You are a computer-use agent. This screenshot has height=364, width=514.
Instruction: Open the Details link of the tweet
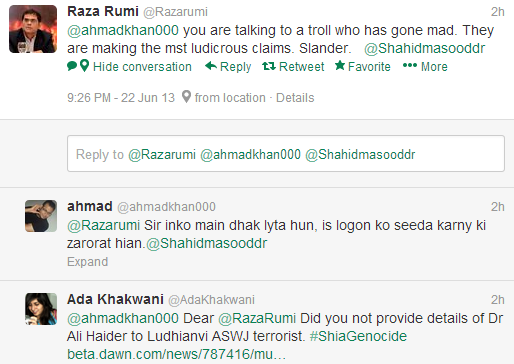tap(295, 98)
